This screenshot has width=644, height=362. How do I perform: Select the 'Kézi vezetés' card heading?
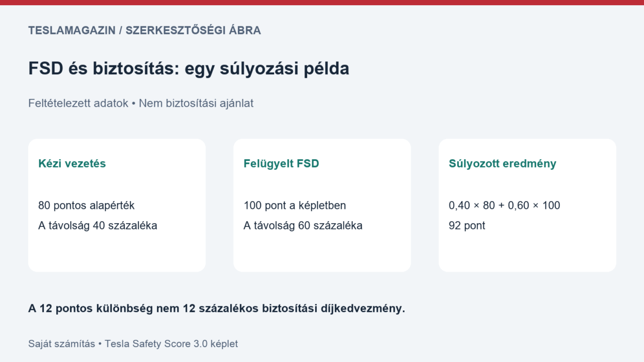[x=72, y=163]
